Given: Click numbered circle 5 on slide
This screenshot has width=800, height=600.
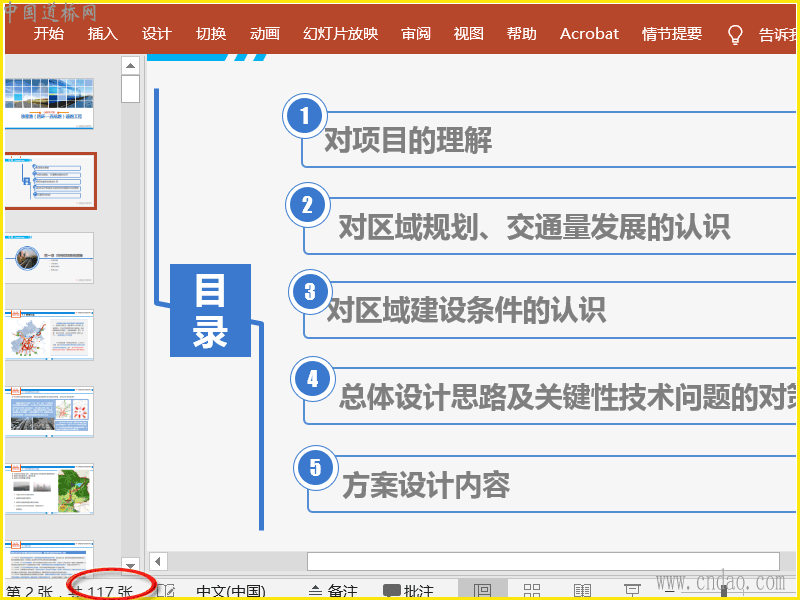Looking at the screenshot, I should click(x=315, y=467).
